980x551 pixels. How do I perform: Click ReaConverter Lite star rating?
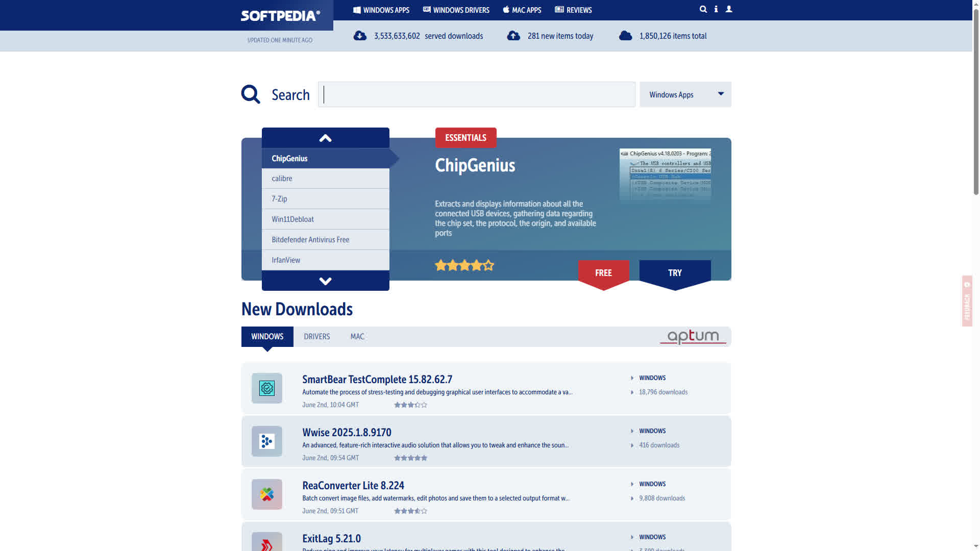click(410, 511)
